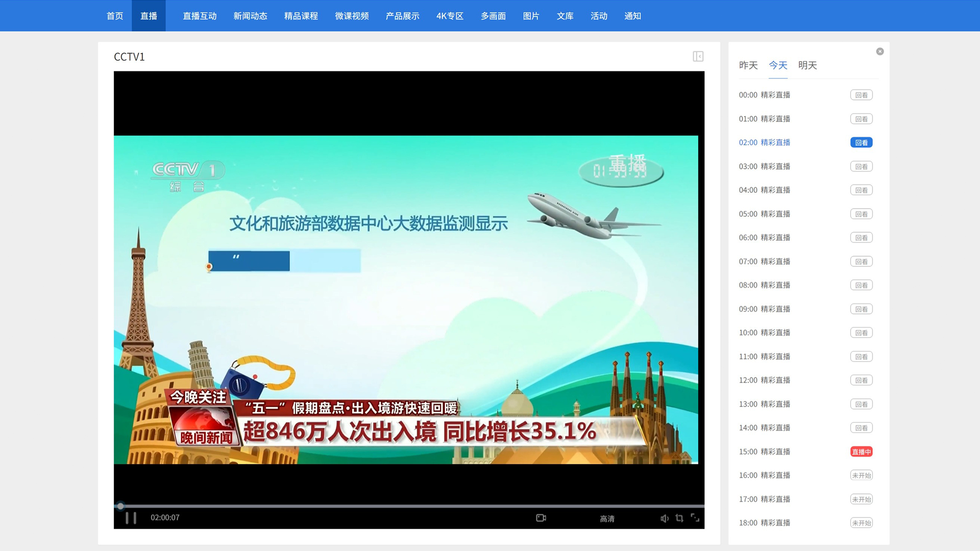Click highlighted 回看 for 02:00 program
The image size is (980, 551).
(x=862, y=143)
